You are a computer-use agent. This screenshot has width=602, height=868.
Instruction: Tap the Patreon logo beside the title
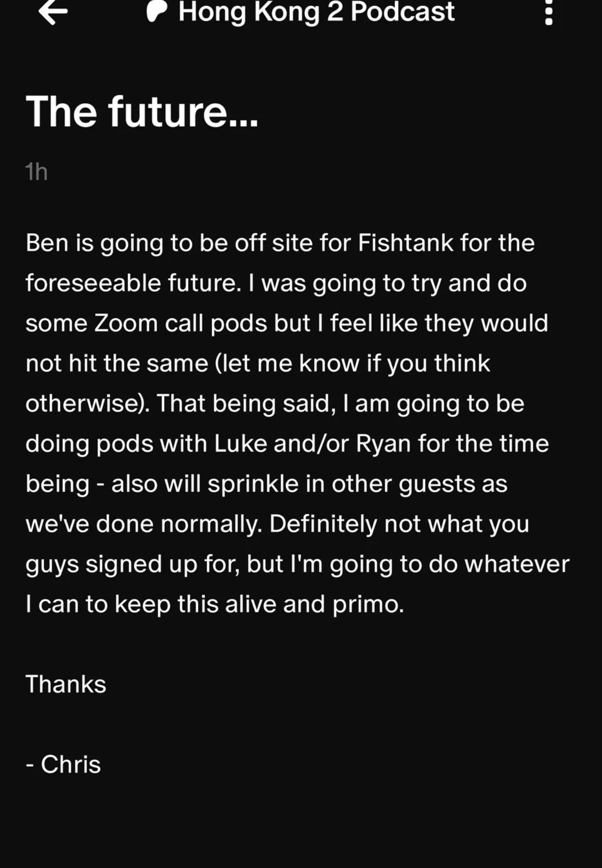pos(156,12)
